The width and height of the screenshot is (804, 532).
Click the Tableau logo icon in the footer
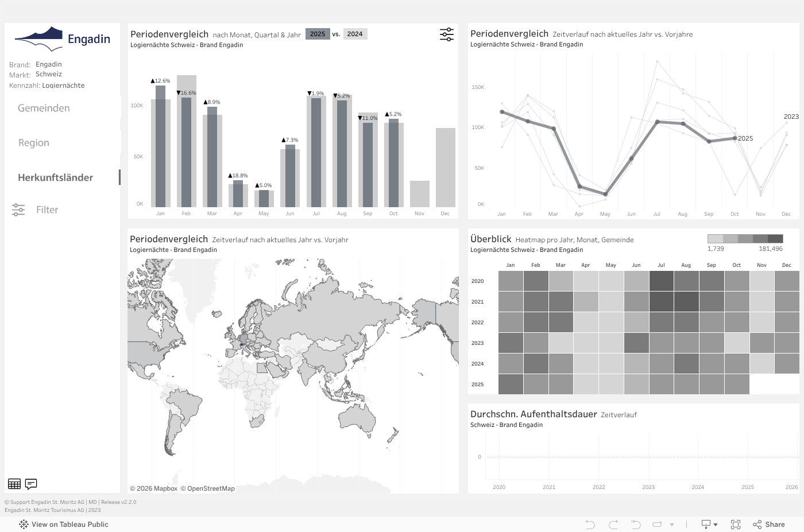(x=24, y=524)
